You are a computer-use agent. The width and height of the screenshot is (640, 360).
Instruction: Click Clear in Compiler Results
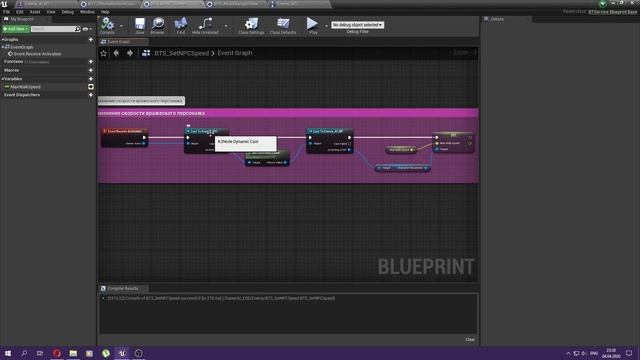coord(470,340)
